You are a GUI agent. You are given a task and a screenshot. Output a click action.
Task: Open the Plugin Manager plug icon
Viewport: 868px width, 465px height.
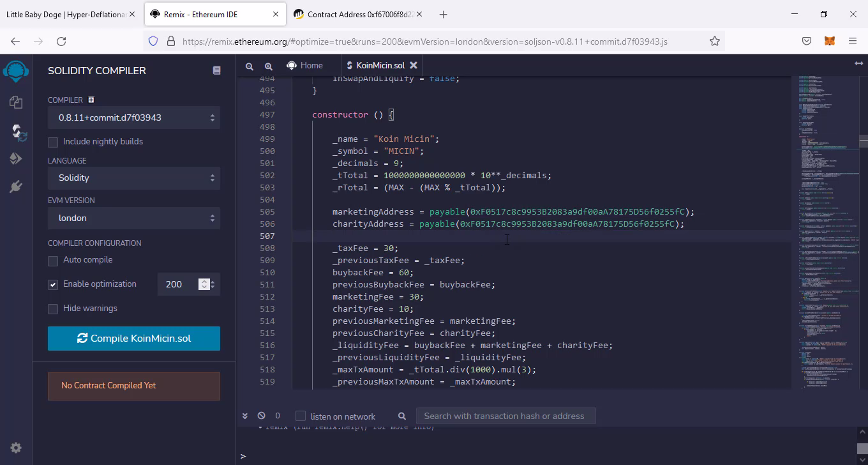[x=16, y=187]
